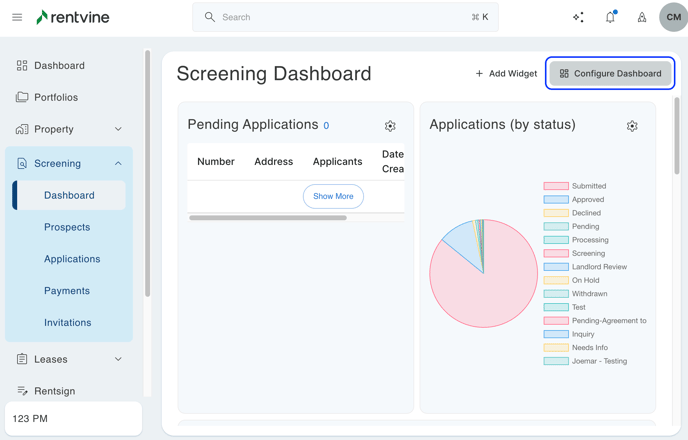688x440 pixels.
Task: Go to the Portfolios page
Action: (56, 97)
